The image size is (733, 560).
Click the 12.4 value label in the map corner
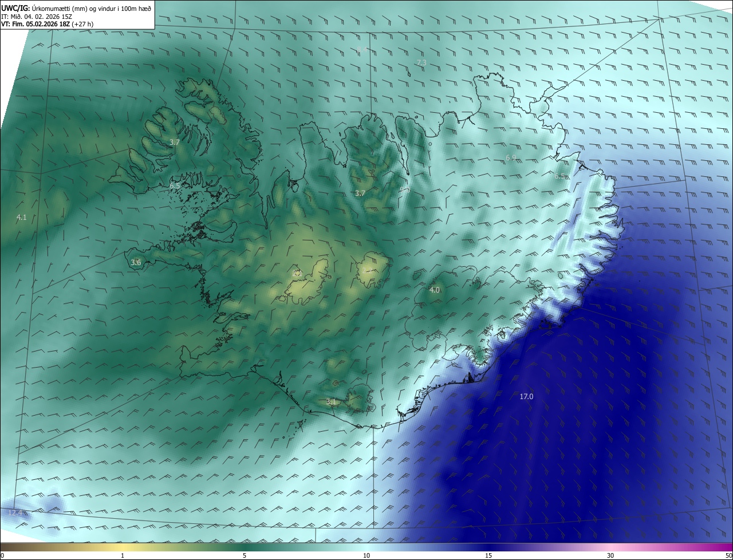15,512
